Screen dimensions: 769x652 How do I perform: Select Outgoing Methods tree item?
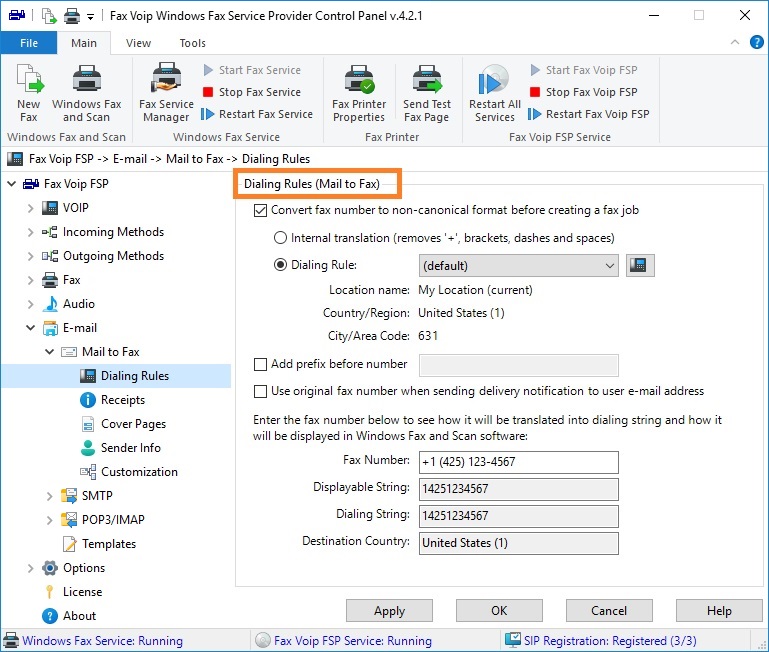113,256
